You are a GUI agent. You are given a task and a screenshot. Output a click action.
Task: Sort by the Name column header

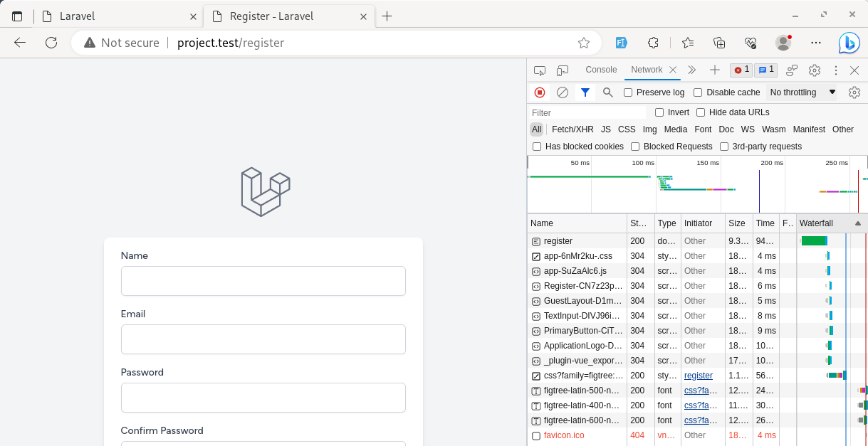point(577,223)
